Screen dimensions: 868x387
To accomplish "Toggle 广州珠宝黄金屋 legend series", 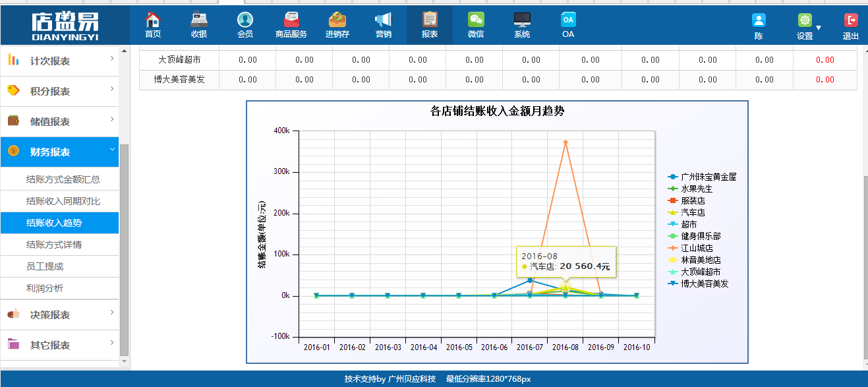I will (x=702, y=177).
